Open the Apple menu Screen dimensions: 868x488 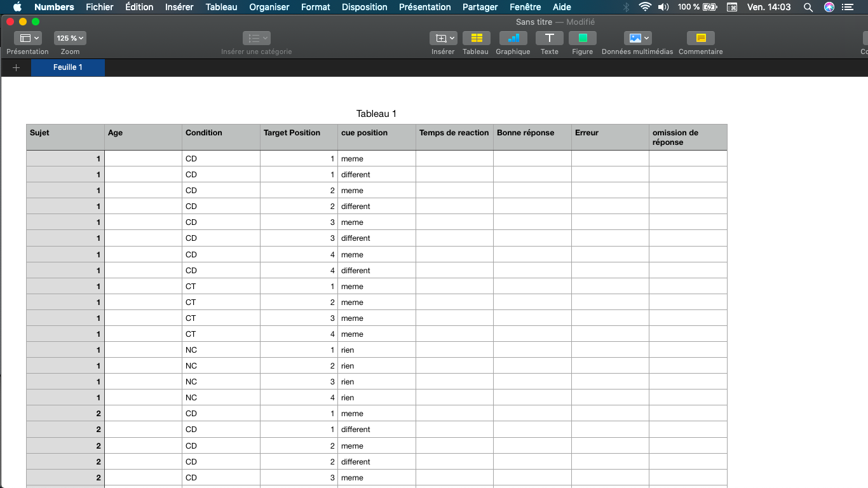pyautogui.click(x=17, y=7)
